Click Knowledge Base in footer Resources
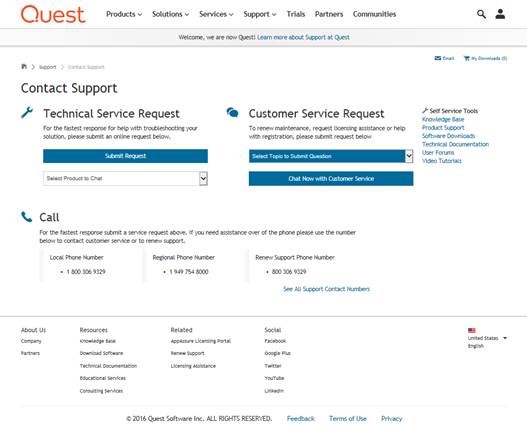The image size is (527, 427). tap(97, 341)
